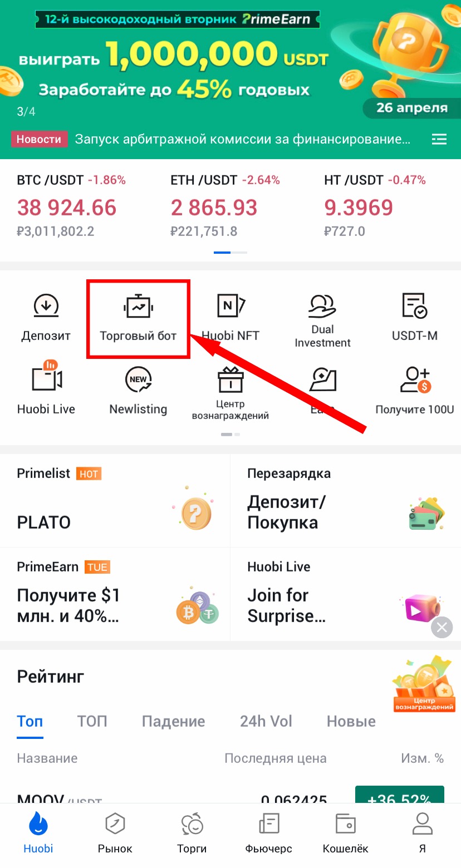The image size is (461, 868).
Task: Open the Primelist PLATO card
Action: click(115, 500)
